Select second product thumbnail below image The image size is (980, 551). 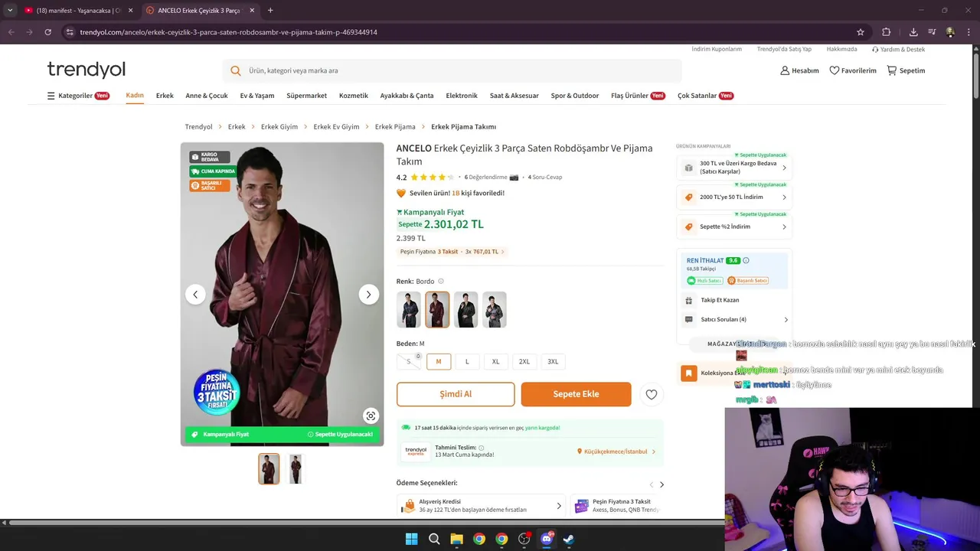[x=296, y=469]
